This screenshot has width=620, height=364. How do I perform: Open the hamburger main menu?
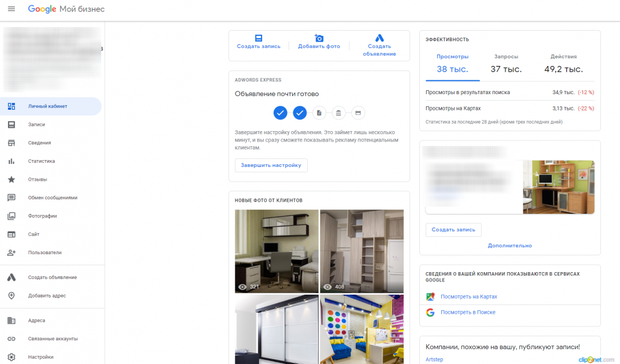coord(12,9)
